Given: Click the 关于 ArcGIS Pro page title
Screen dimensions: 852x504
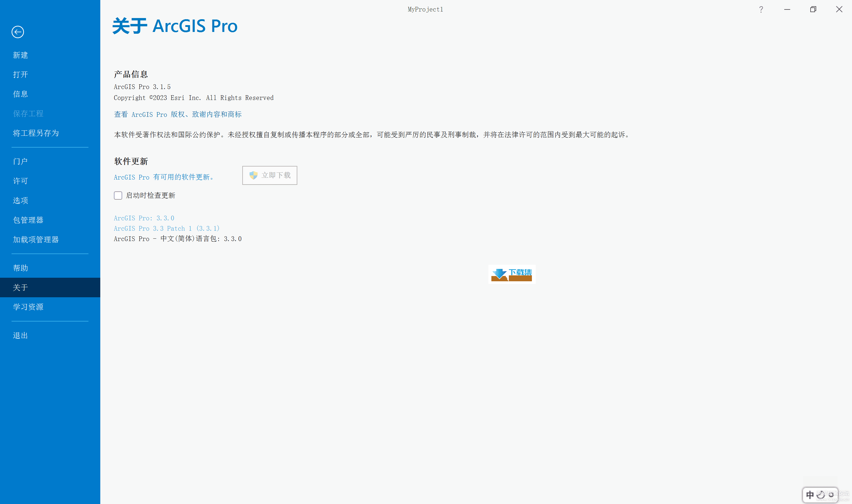Looking at the screenshot, I should click(175, 26).
